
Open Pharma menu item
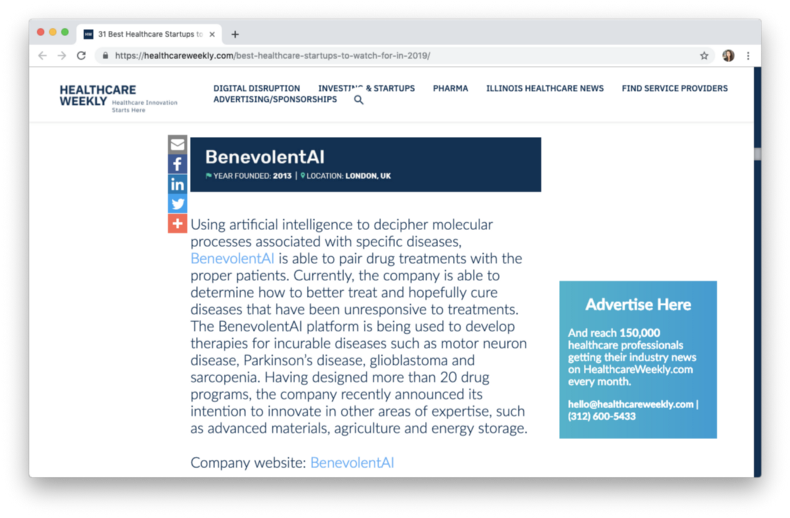pyautogui.click(x=450, y=88)
